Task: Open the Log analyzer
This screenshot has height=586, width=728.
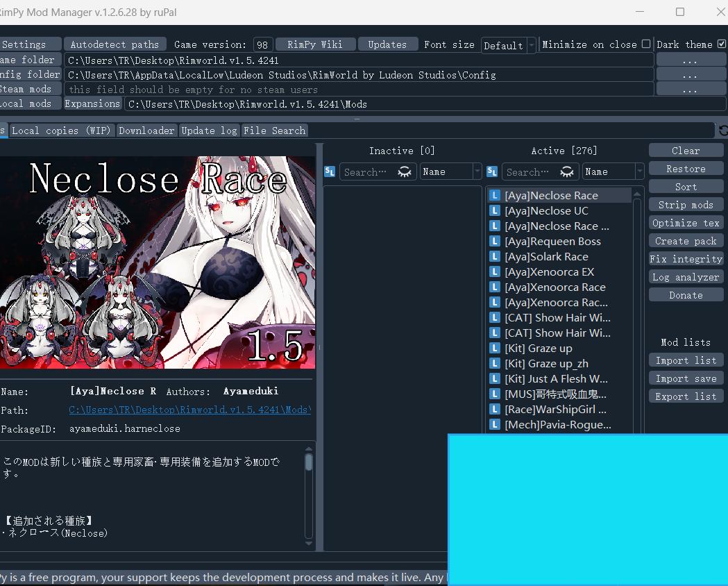Action: tap(686, 277)
